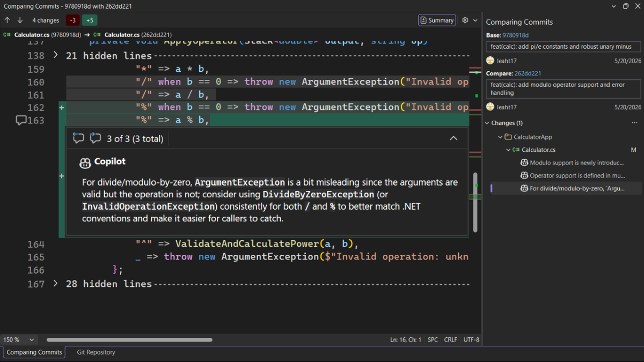The height and width of the screenshot is (362, 644).
Task: Click compare commit message text box
Action: pyautogui.click(x=563, y=89)
